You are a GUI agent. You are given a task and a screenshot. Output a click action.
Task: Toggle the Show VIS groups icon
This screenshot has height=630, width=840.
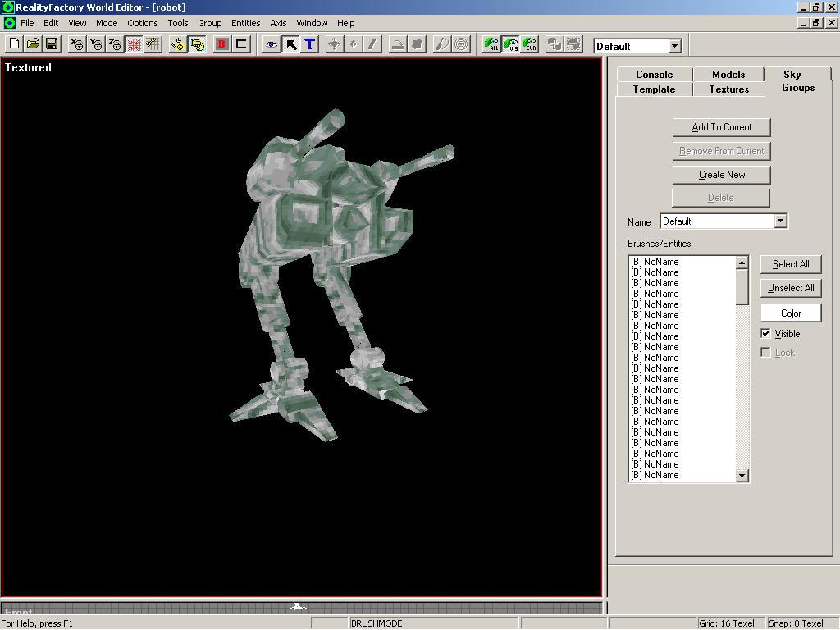[x=510, y=44]
